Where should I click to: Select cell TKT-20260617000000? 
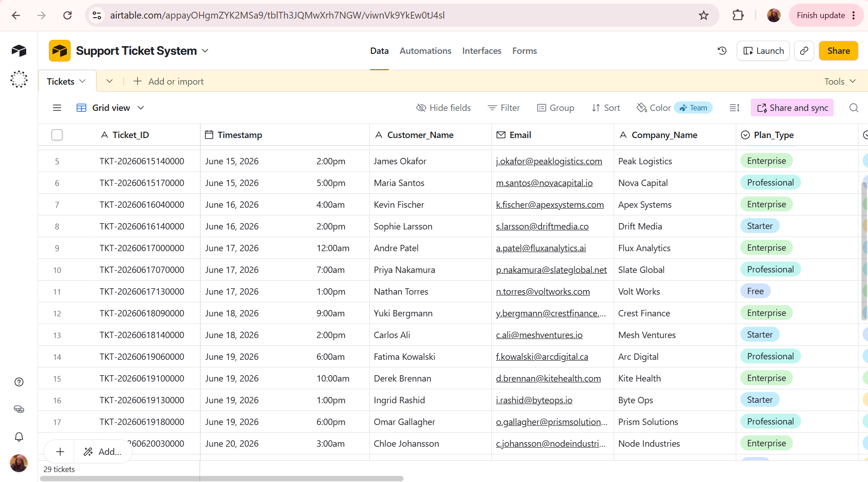coord(142,248)
